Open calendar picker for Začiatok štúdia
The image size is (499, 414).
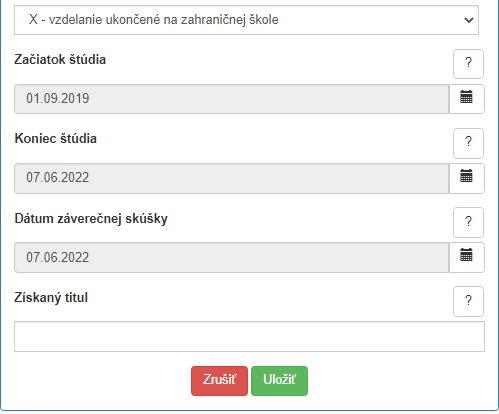467,99
